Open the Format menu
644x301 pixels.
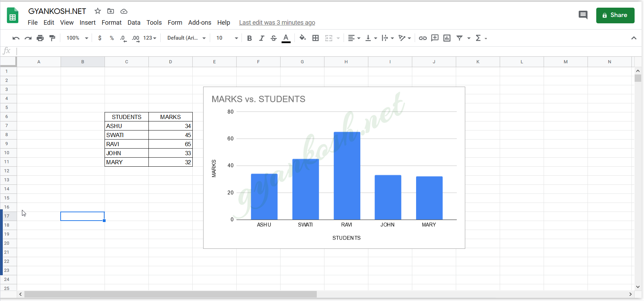[x=112, y=23]
